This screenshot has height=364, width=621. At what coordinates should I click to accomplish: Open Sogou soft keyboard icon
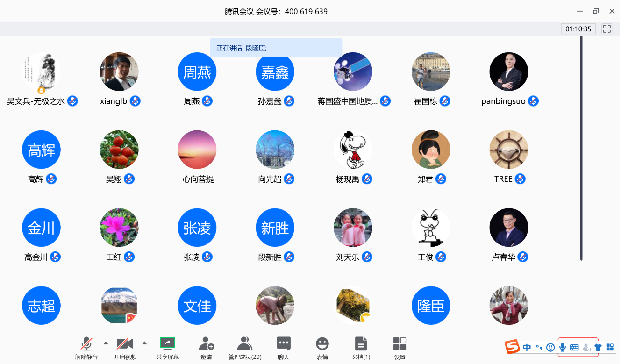[574, 347]
